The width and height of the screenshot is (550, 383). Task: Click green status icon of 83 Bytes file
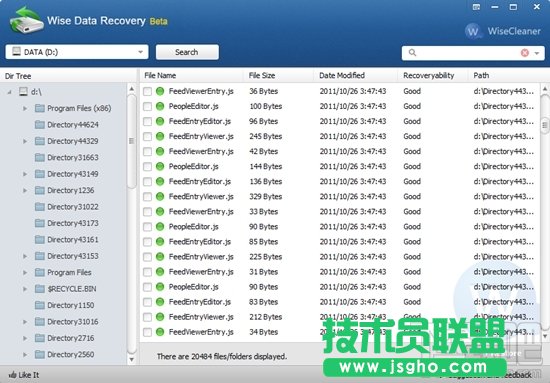[160, 302]
